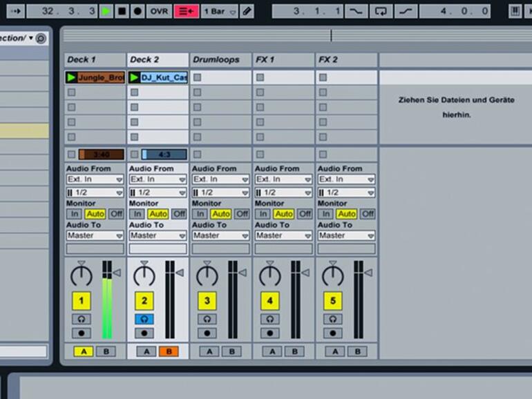Click the transport Play button
Viewport: 532px width, 399px height.
pyautogui.click(x=106, y=11)
